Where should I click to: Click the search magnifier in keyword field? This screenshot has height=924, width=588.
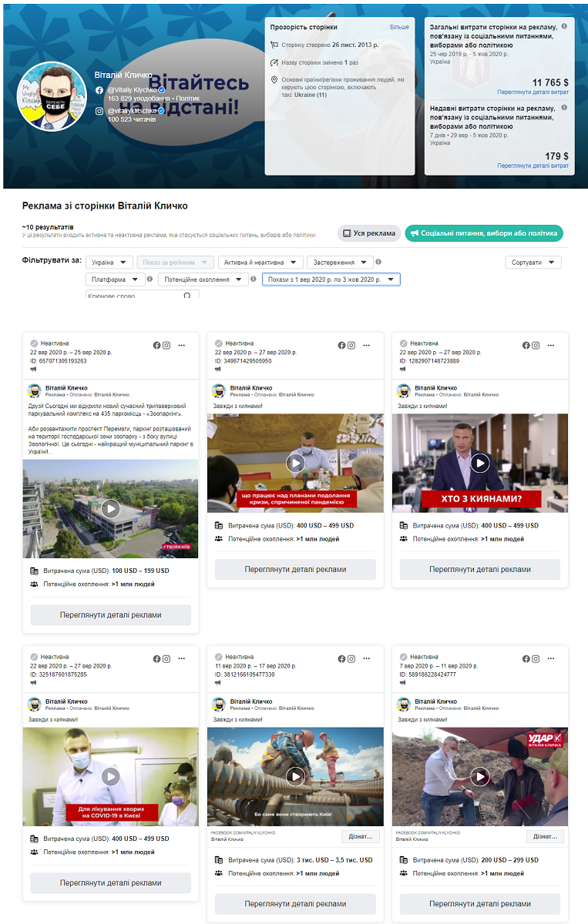coord(186,296)
